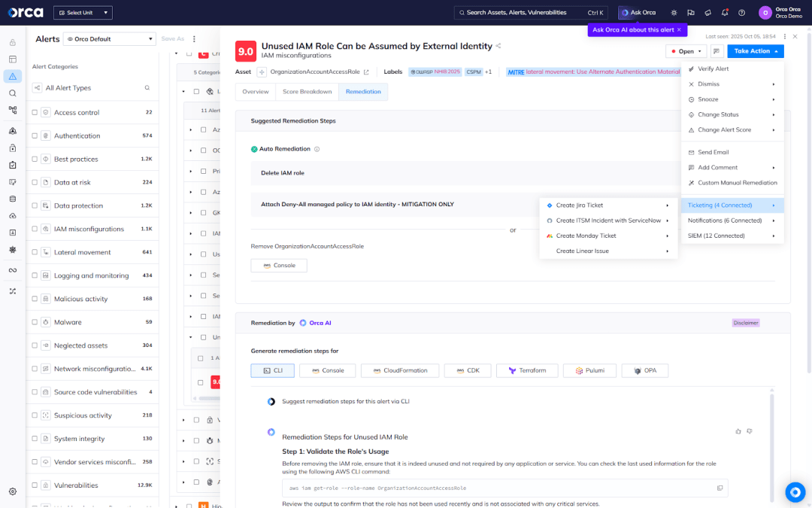
Task: Click the global search field for assets and alerts
Action: point(519,12)
